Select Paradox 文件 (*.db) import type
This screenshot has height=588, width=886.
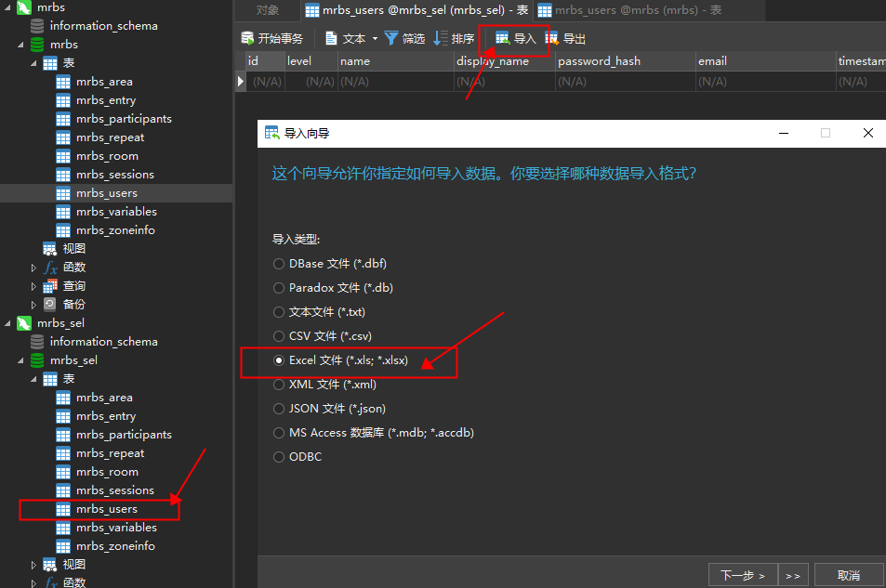point(278,288)
